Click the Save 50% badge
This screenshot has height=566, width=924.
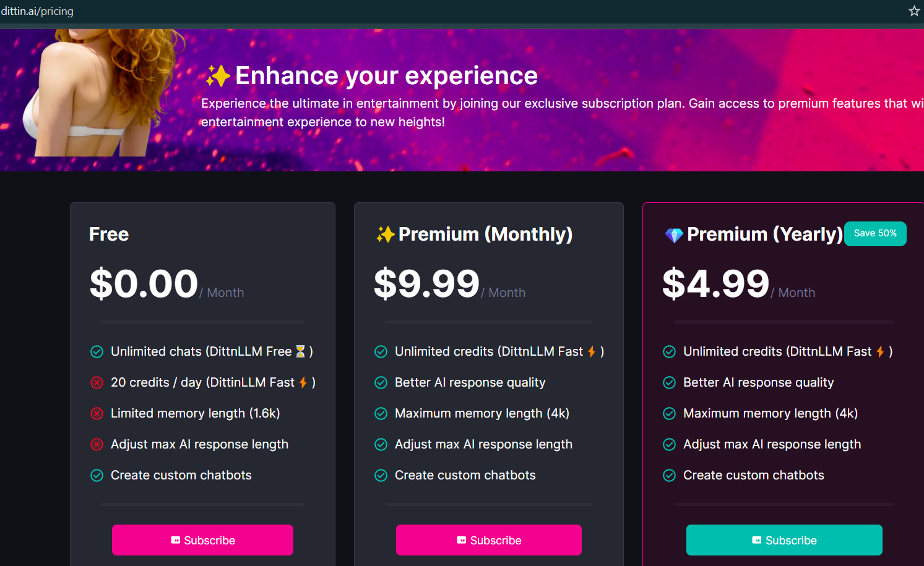pos(875,233)
